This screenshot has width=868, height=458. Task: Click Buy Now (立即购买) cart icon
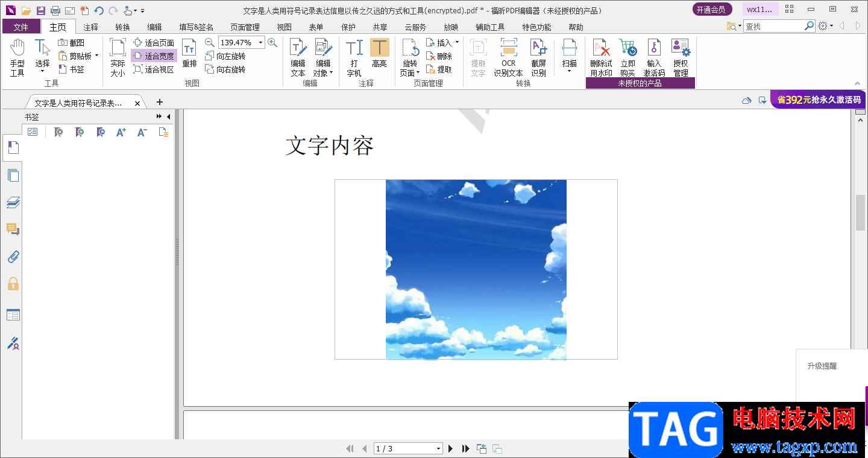click(x=627, y=58)
